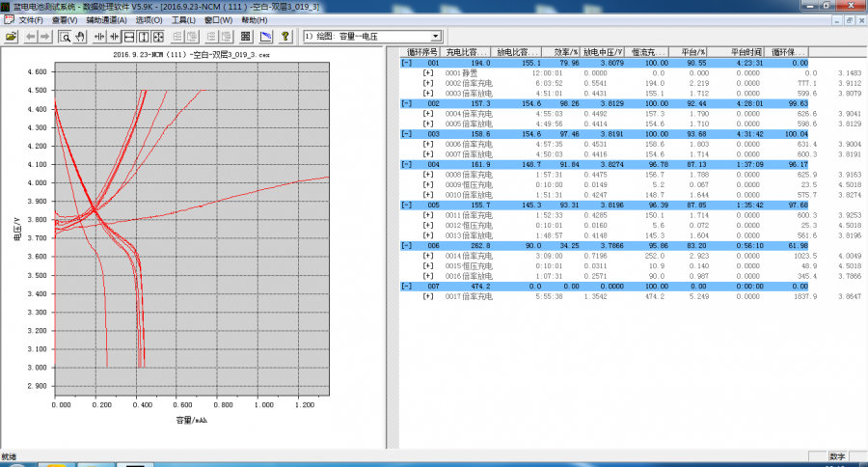Select step row 0008 倍率充电

[x=631, y=175]
